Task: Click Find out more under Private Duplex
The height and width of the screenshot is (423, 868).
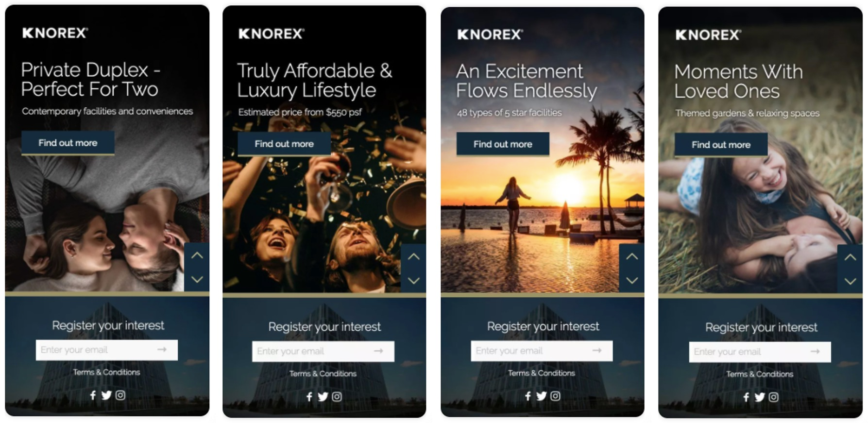Action: [x=68, y=143]
